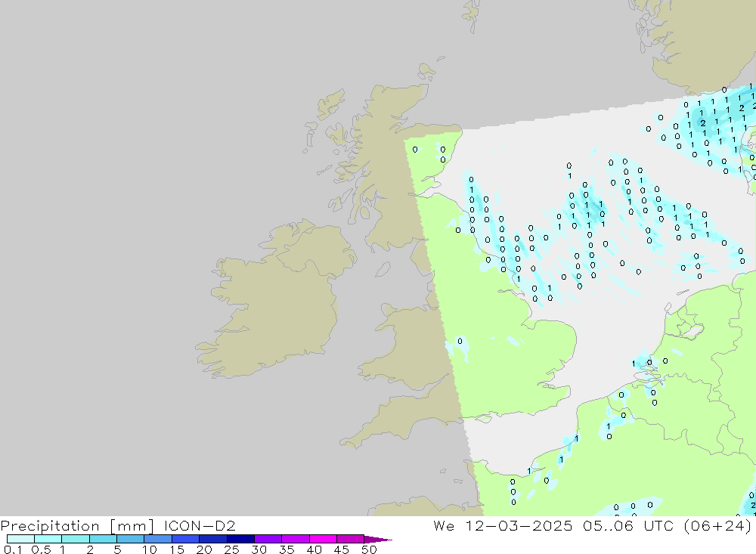Click the 30–35 mm purple swatch
This screenshot has height=554, width=756.
[x=268, y=539]
